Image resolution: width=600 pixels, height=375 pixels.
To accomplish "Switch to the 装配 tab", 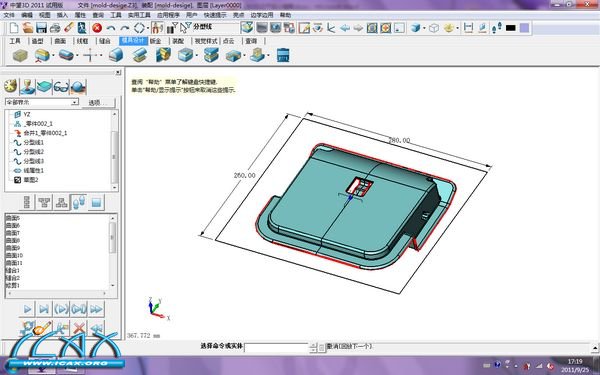I will [x=178, y=41].
